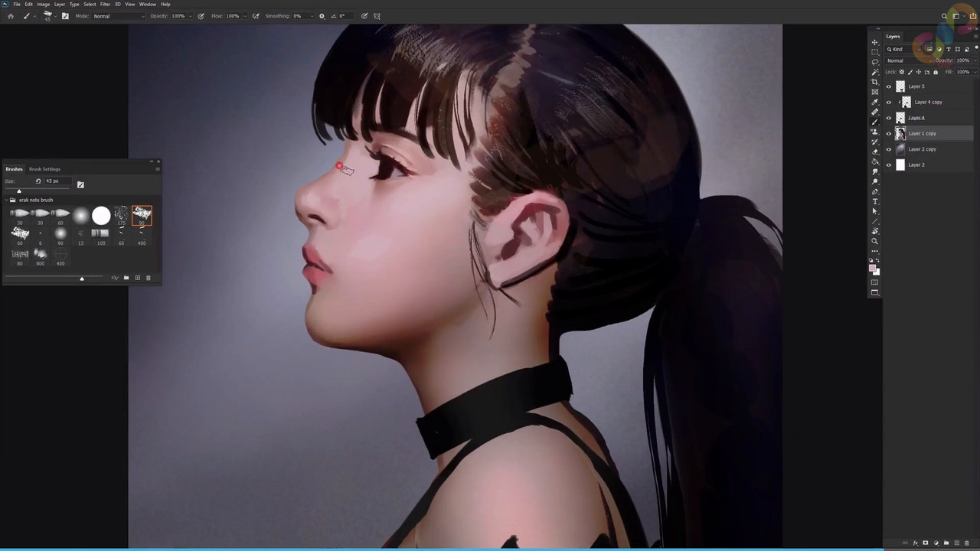Create new brush group folder icon
980x551 pixels.
(126, 278)
